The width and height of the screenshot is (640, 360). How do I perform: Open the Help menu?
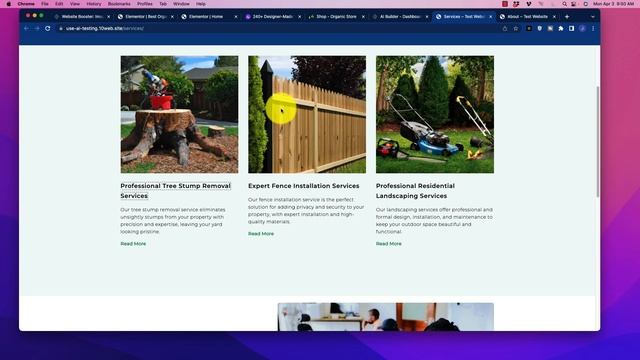(201, 4)
